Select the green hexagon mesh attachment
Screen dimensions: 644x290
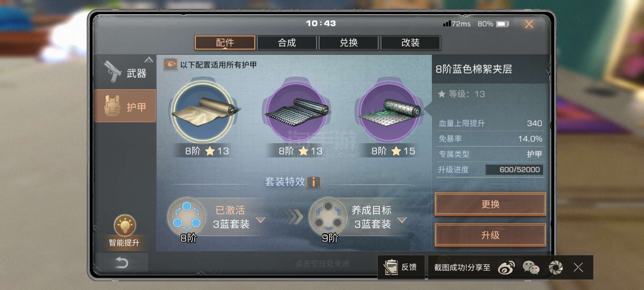(x=389, y=111)
